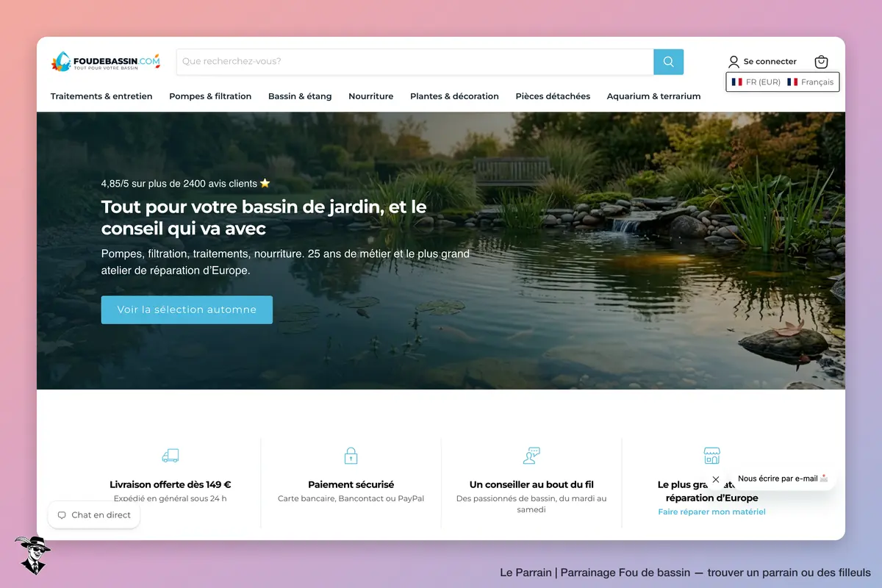The image size is (882, 588).
Task: Click the delivery truck icon
Action: click(170, 456)
